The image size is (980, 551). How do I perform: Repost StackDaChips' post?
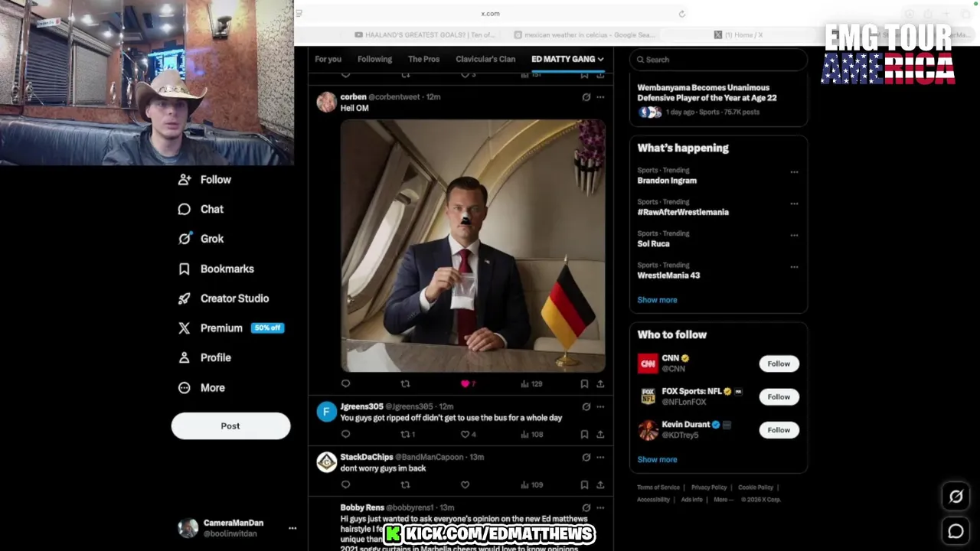coord(405,484)
